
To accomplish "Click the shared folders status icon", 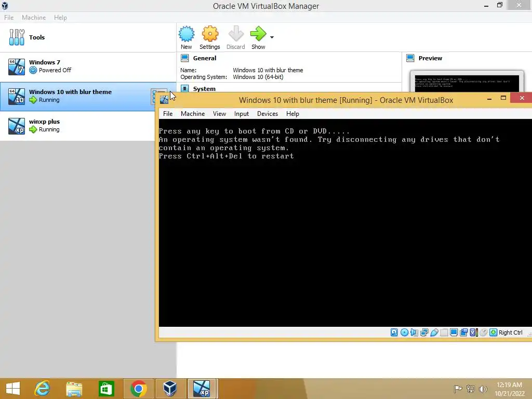I will point(444,332).
